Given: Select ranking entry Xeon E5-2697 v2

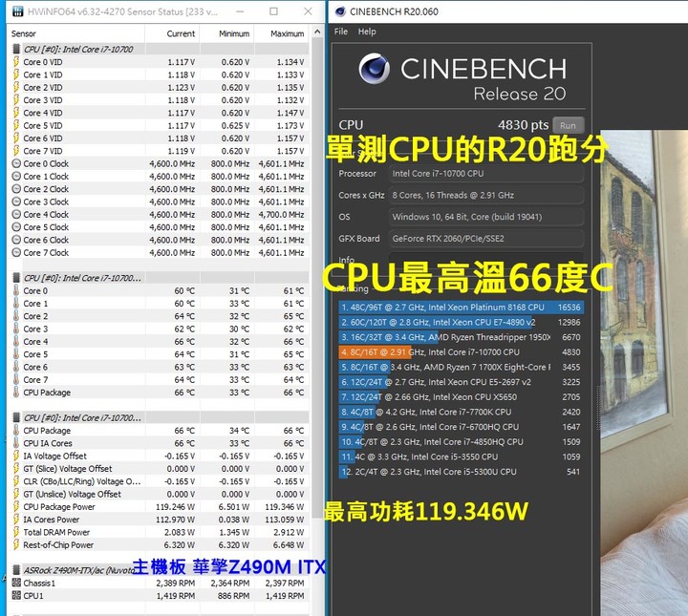Looking at the screenshot, I should pyautogui.click(x=461, y=382).
